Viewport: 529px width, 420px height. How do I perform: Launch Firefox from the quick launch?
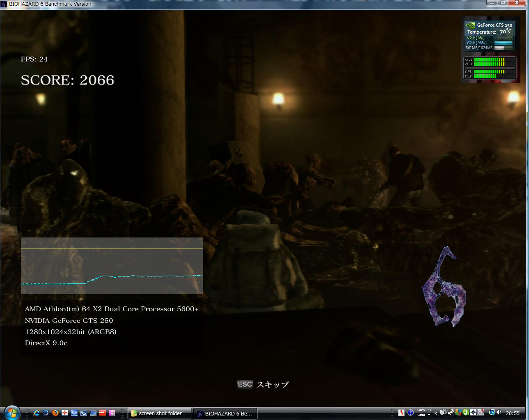(55, 413)
